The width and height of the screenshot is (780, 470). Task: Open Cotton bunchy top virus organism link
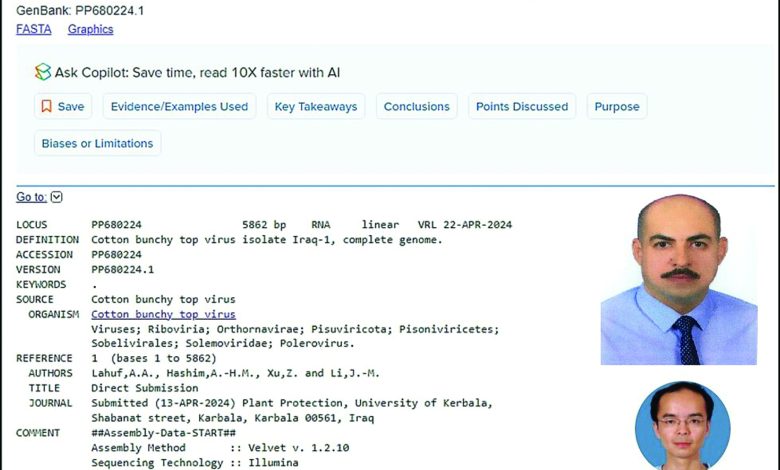[x=163, y=314]
